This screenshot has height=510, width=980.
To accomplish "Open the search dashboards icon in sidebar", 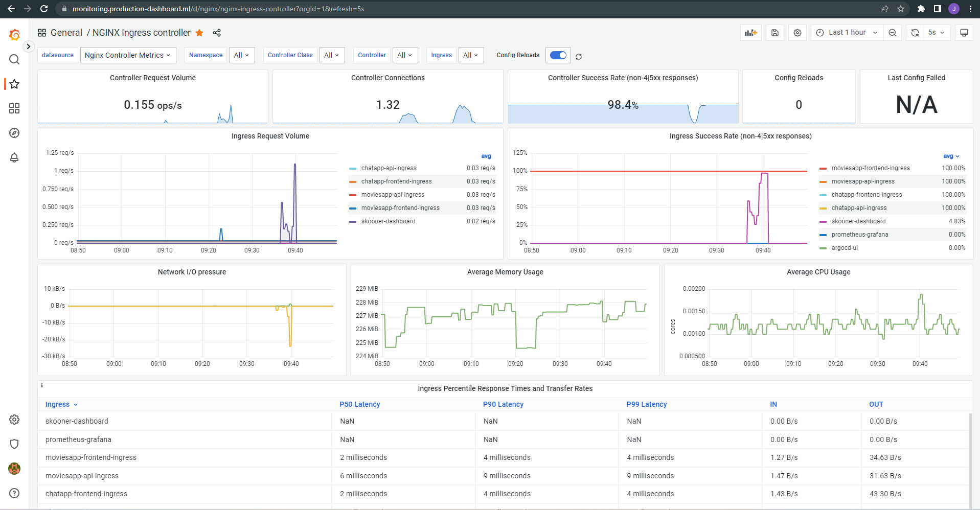I will (x=14, y=59).
